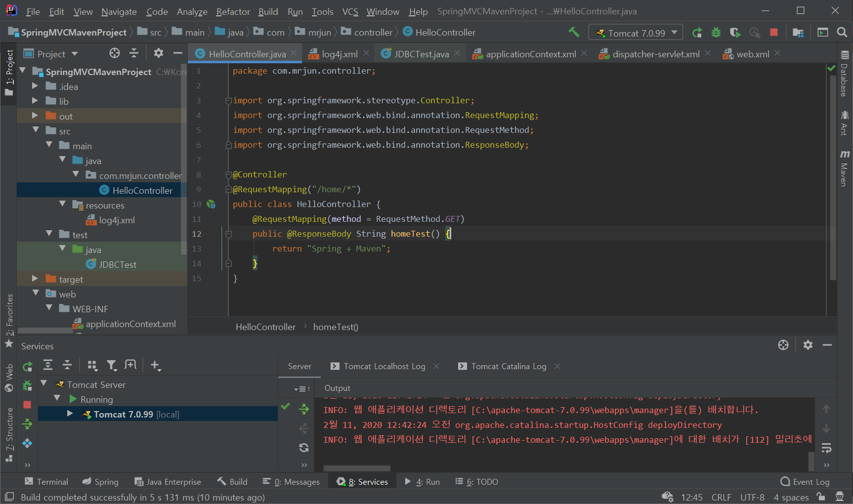Expand the .idea folder

tap(35, 86)
